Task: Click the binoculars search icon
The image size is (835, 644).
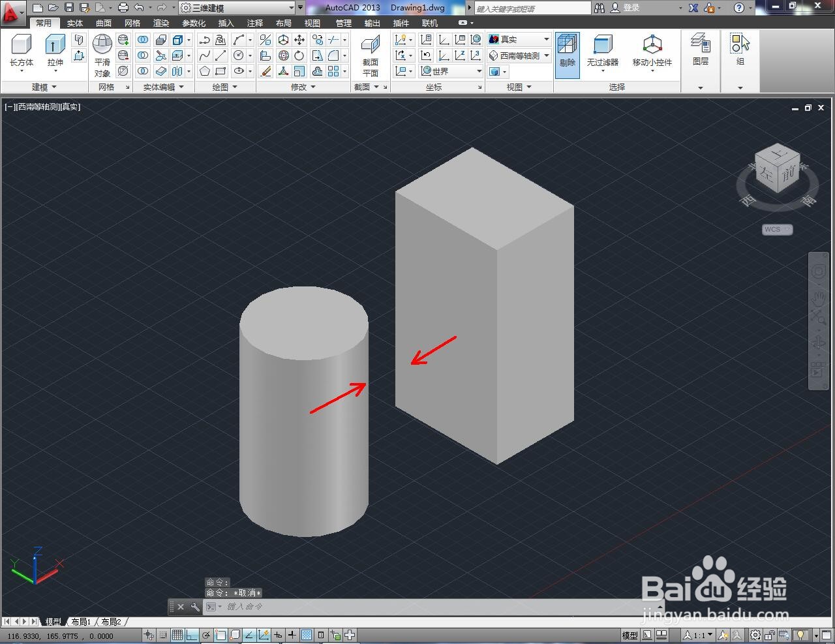Action: [600, 8]
